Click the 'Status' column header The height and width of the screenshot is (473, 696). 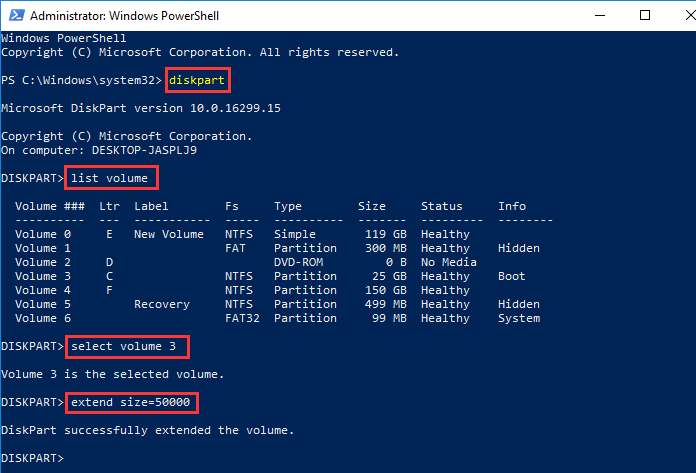[442, 206]
